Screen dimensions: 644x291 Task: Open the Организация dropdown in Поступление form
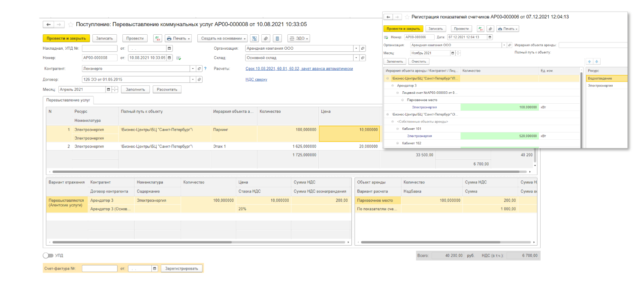tap(356, 48)
